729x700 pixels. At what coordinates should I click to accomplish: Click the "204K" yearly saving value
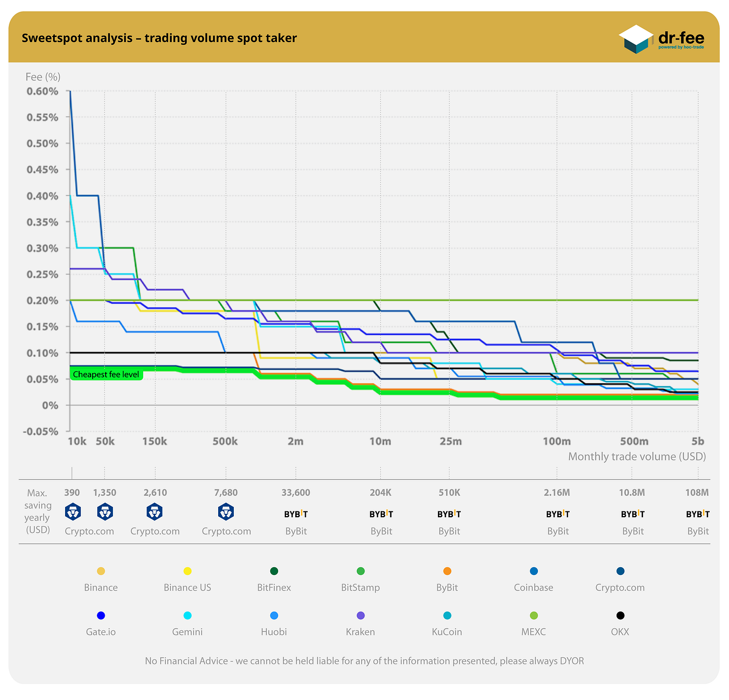click(x=381, y=493)
